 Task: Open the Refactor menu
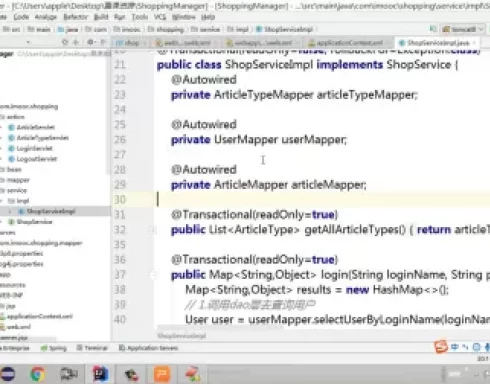[x=76, y=17]
